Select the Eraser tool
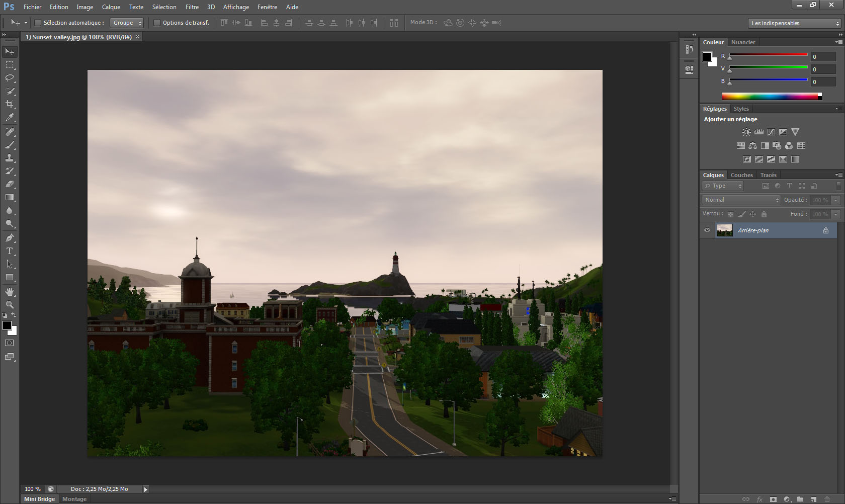The image size is (845, 504). point(10,184)
